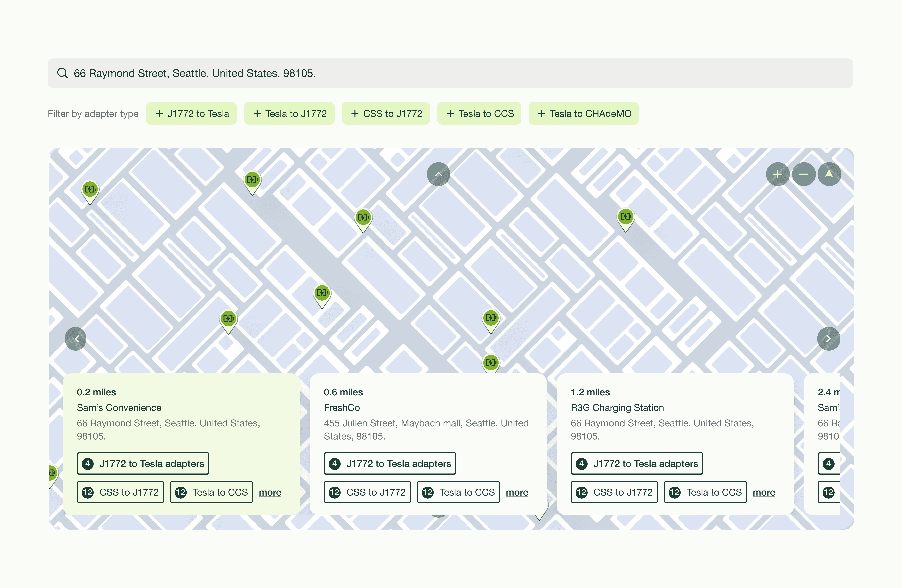This screenshot has width=902, height=588.
Task: Collapse the map with the up chevron
Action: coord(438,174)
